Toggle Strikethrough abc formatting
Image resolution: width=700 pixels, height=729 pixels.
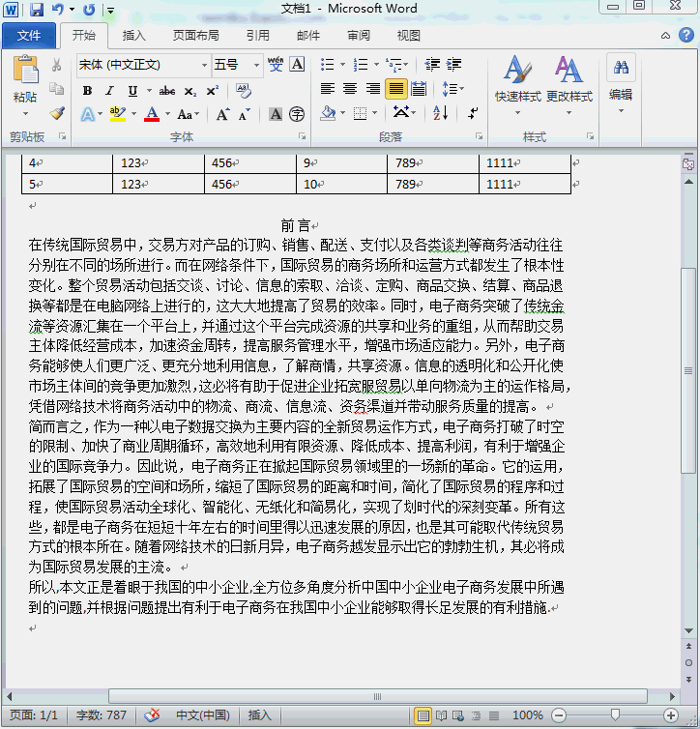click(167, 91)
